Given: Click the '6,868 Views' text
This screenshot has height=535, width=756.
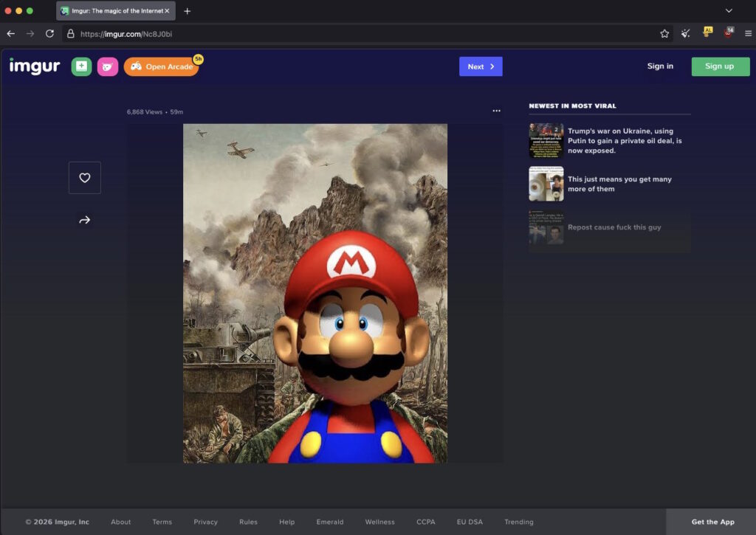Looking at the screenshot, I should (x=145, y=112).
